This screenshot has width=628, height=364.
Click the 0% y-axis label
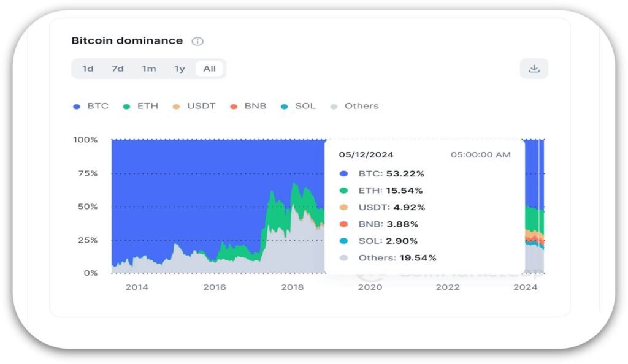point(91,273)
